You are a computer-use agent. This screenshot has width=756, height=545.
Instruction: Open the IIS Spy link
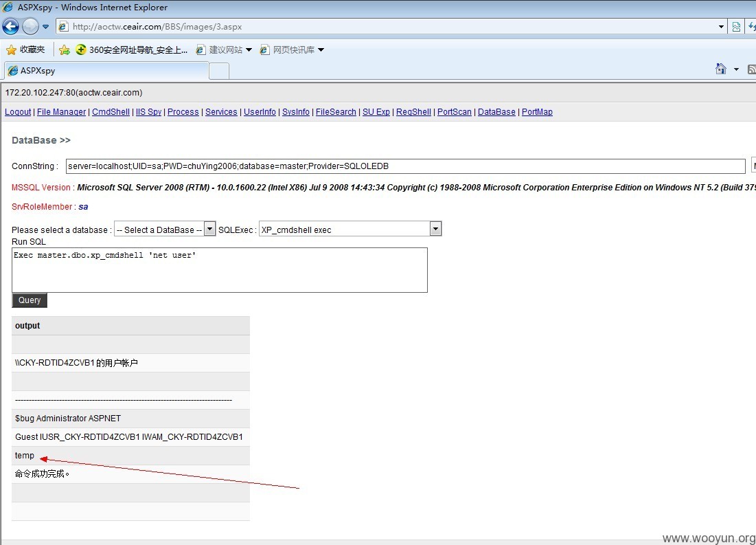pos(148,112)
